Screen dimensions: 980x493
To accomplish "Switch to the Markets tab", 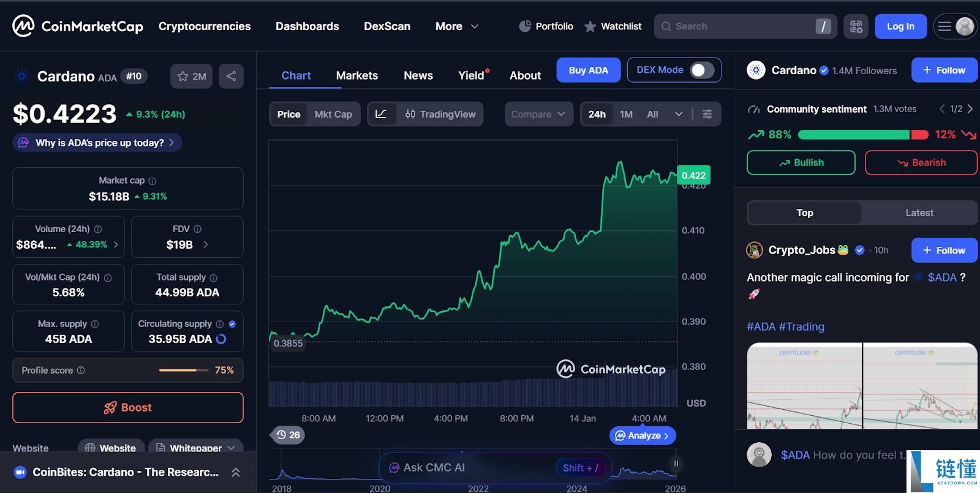I will click(357, 75).
